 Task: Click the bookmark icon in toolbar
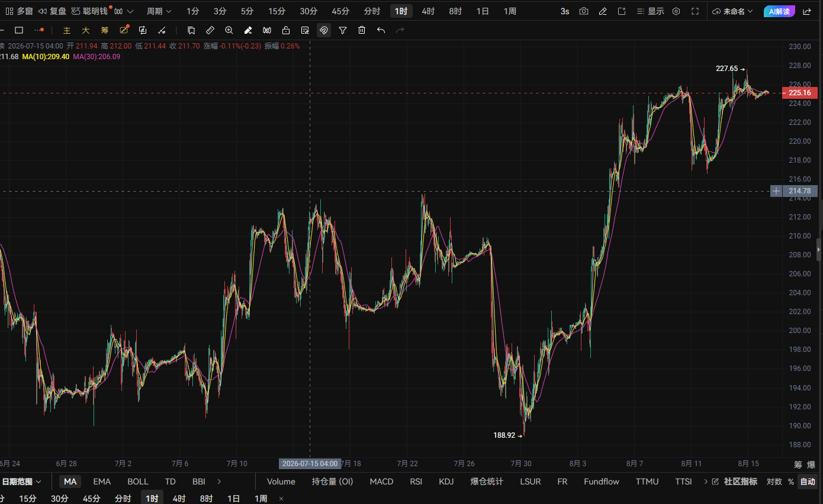click(191, 30)
